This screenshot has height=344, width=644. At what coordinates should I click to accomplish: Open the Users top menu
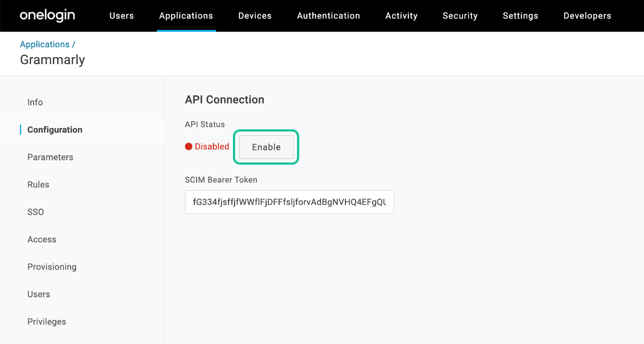122,16
